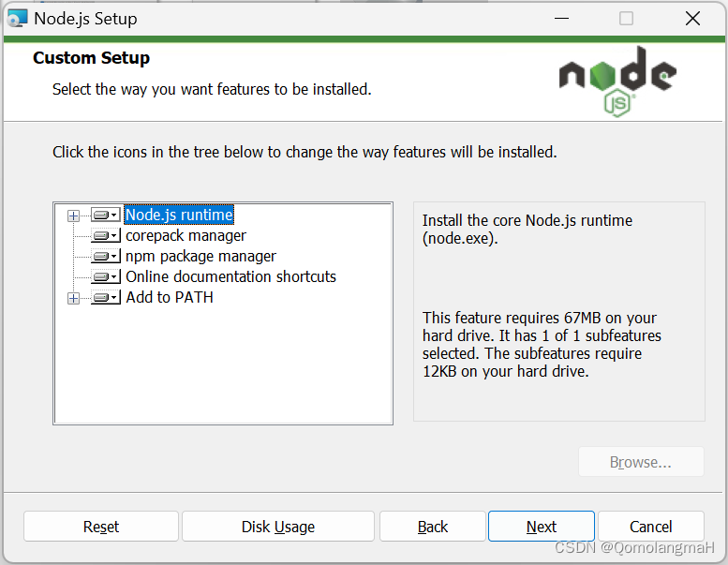Expand the Add to PATH tree node
The image size is (728, 565).
(x=73, y=298)
